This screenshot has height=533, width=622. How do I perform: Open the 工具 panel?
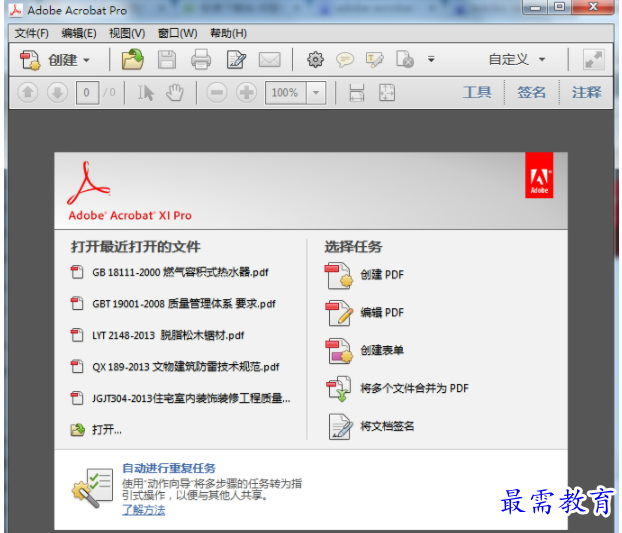tap(477, 93)
